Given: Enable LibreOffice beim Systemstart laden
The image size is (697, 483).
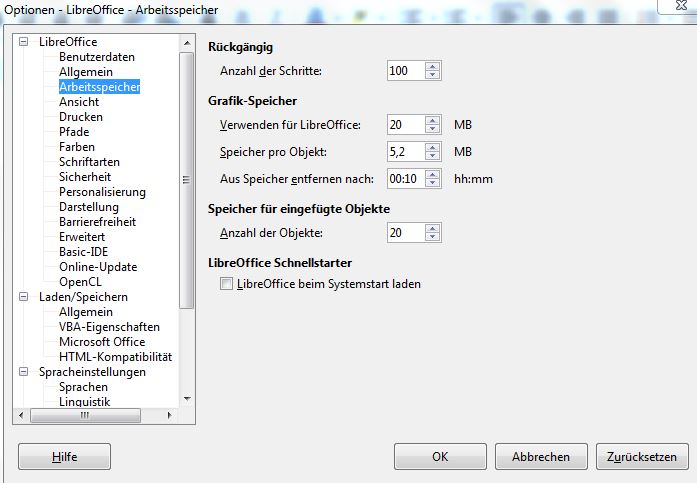Looking at the screenshot, I should pyautogui.click(x=226, y=283).
